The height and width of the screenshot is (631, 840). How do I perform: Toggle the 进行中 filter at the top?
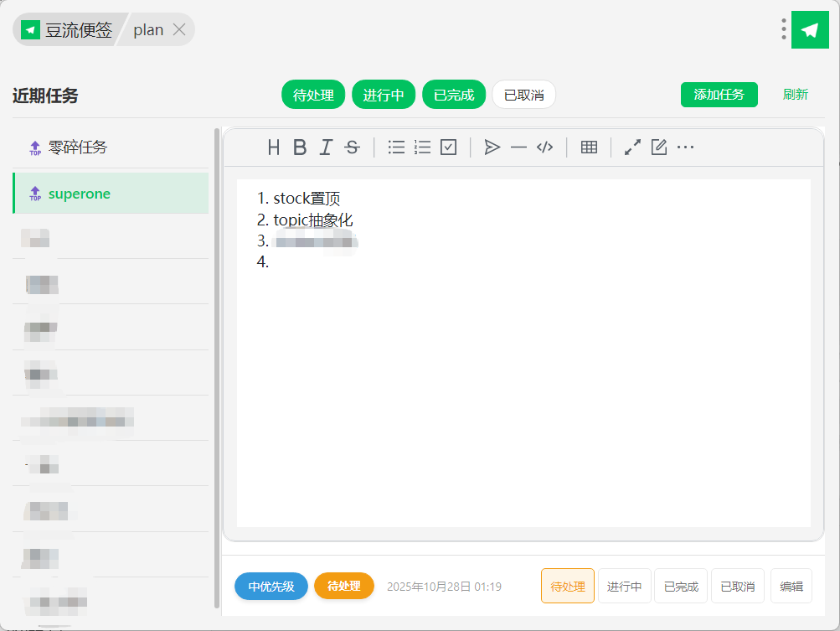tap(383, 95)
